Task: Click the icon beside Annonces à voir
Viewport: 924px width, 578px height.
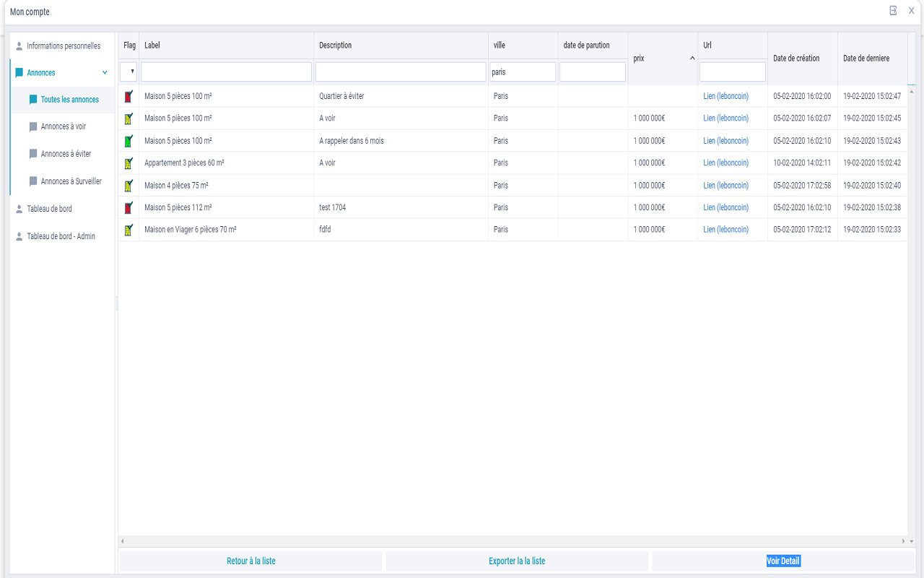Action: click(33, 126)
